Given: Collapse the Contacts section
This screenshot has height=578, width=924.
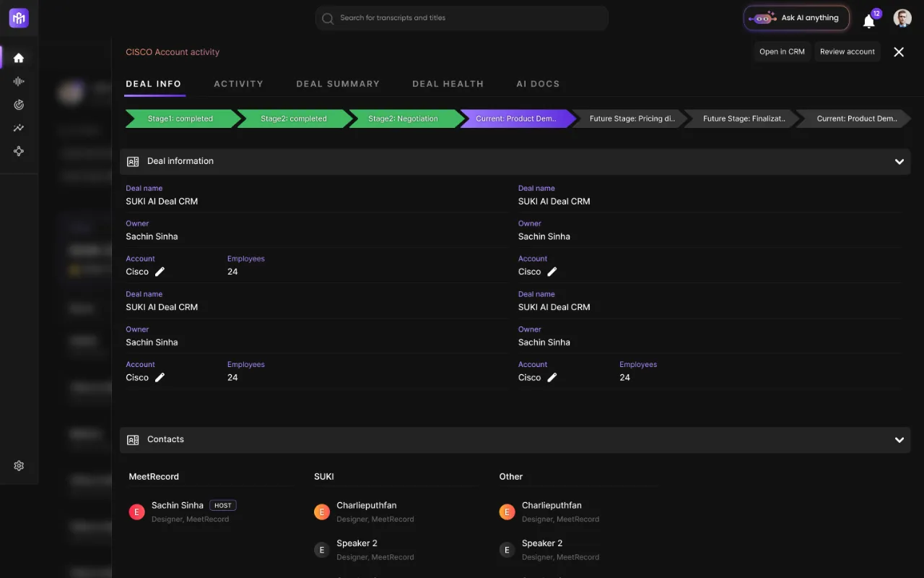Looking at the screenshot, I should 899,440.
